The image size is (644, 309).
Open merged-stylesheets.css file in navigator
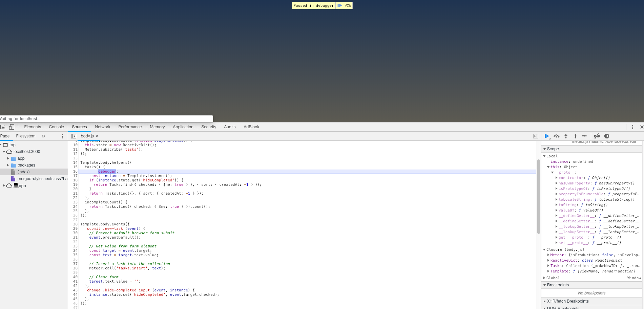[x=42, y=179]
